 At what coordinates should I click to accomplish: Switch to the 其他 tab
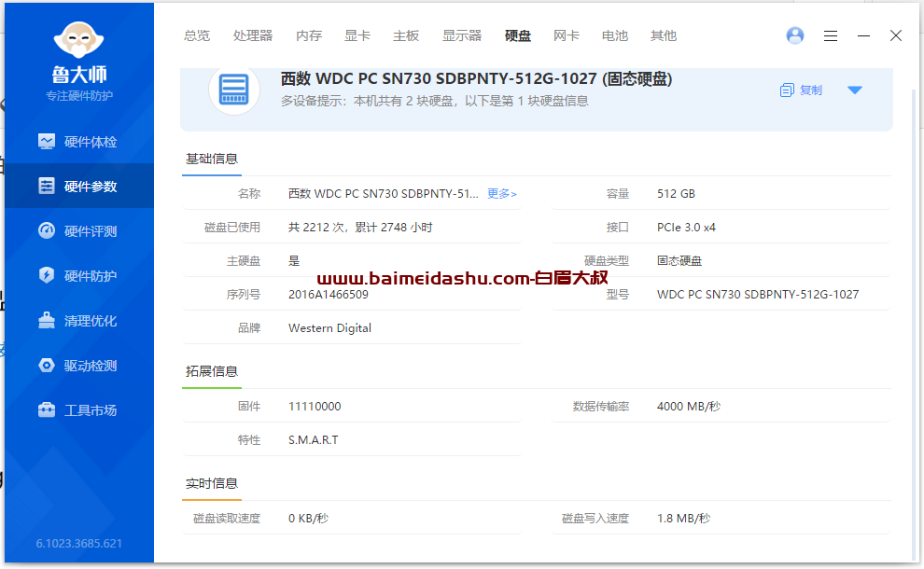[663, 36]
